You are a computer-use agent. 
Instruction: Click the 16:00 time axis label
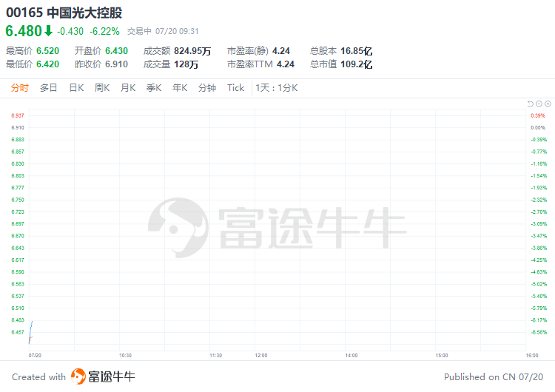pyautogui.click(x=531, y=356)
